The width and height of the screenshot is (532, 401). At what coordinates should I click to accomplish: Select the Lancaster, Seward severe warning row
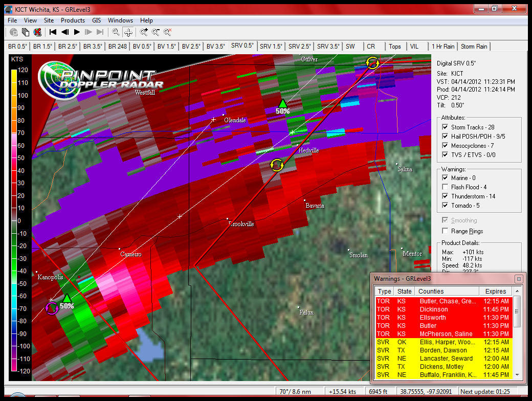[444, 359]
